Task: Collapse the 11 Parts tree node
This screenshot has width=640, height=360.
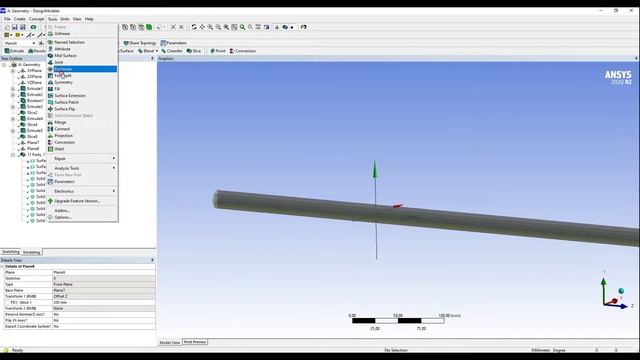Action: (13, 155)
